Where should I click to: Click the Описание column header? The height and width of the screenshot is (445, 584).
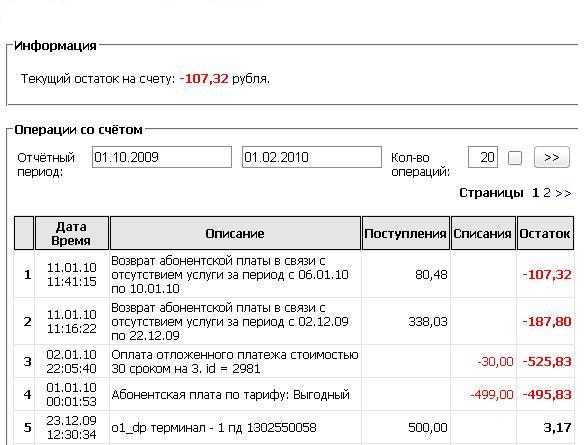[235, 233]
